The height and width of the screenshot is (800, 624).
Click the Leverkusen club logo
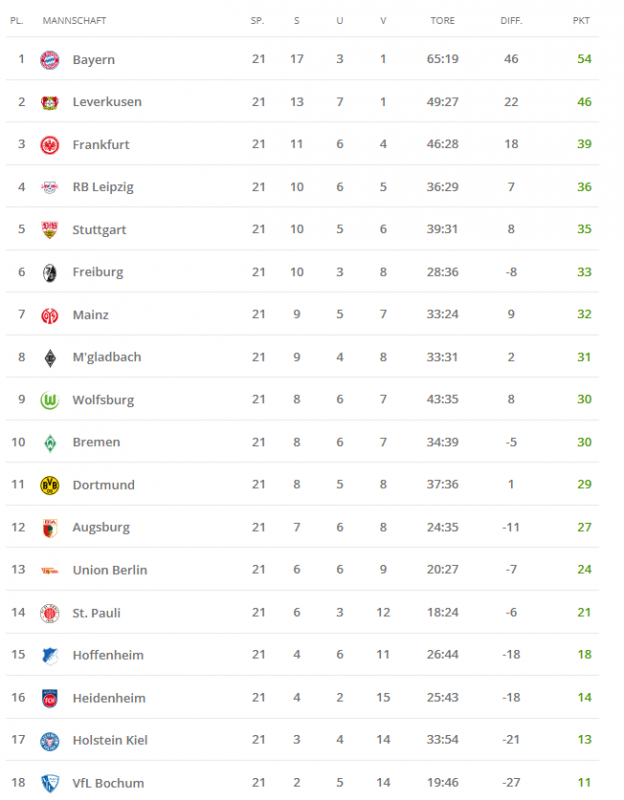pyautogui.click(x=50, y=102)
